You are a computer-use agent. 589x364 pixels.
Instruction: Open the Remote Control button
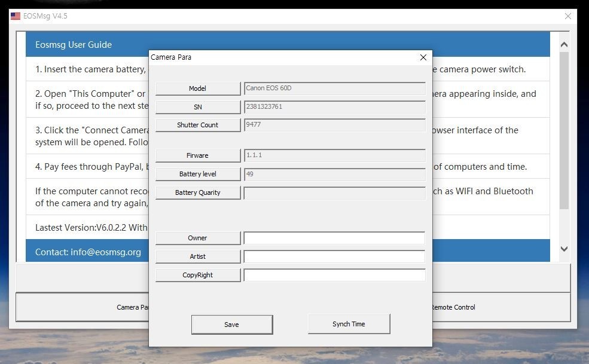pyautogui.click(x=453, y=307)
